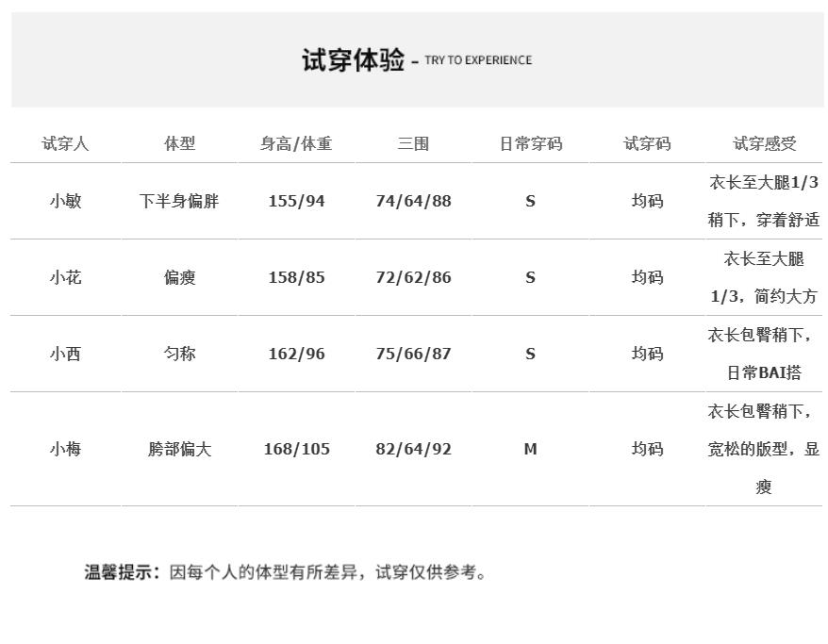This screenshot has height=644, width=828.
Task: Click the 身高/体重 column header
Action: pyautogui.click(x=296, y=143)
